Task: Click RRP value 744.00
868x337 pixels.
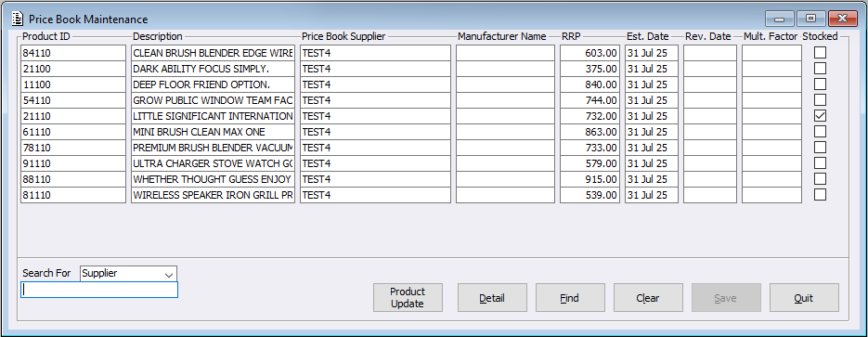Action: pyautogui.click(x=590, y=100)
